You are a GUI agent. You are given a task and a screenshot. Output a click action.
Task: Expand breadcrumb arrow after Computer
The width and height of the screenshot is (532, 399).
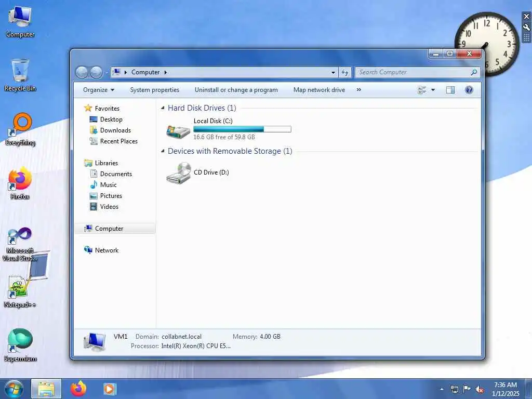166,72
